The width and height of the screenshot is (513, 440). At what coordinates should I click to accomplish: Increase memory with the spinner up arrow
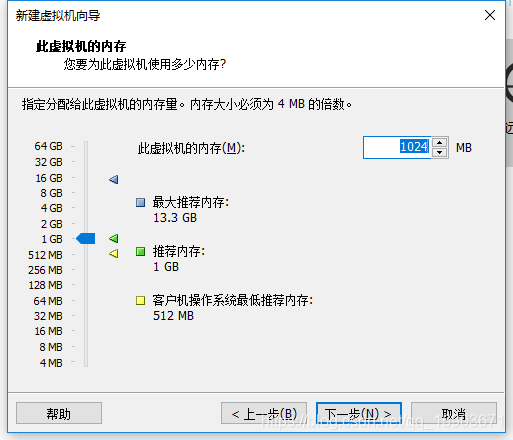point(440,143)
